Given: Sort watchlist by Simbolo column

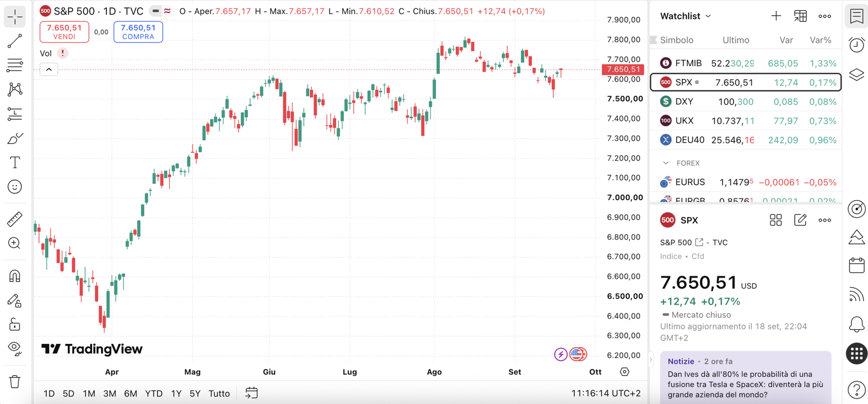Looking at the screenshot, I should pos(676,40).
